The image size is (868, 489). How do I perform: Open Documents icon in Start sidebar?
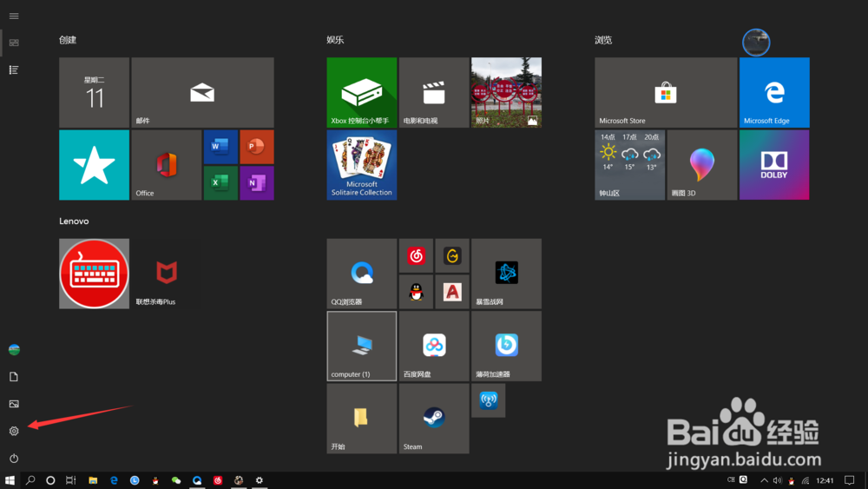pos(14,377)
